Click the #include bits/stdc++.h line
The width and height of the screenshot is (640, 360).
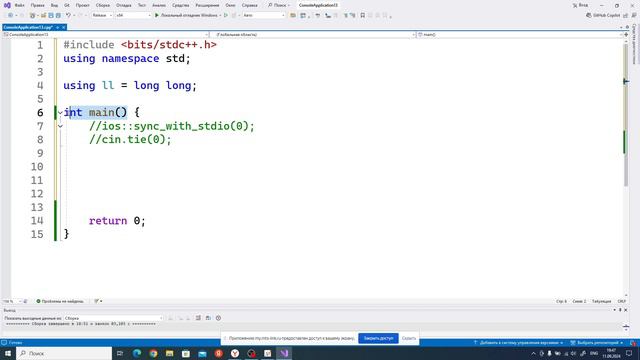click(140, 44)
